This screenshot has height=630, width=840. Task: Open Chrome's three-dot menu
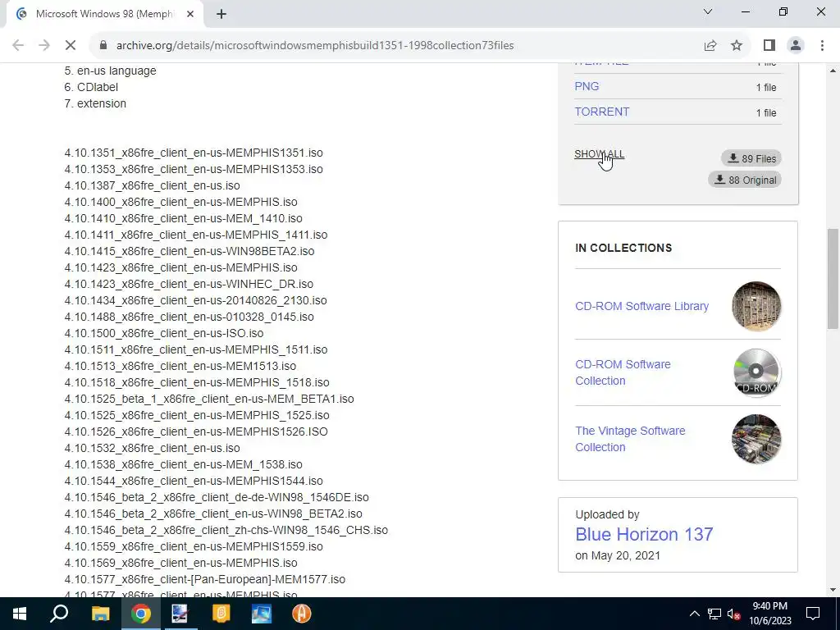point(822,46)
